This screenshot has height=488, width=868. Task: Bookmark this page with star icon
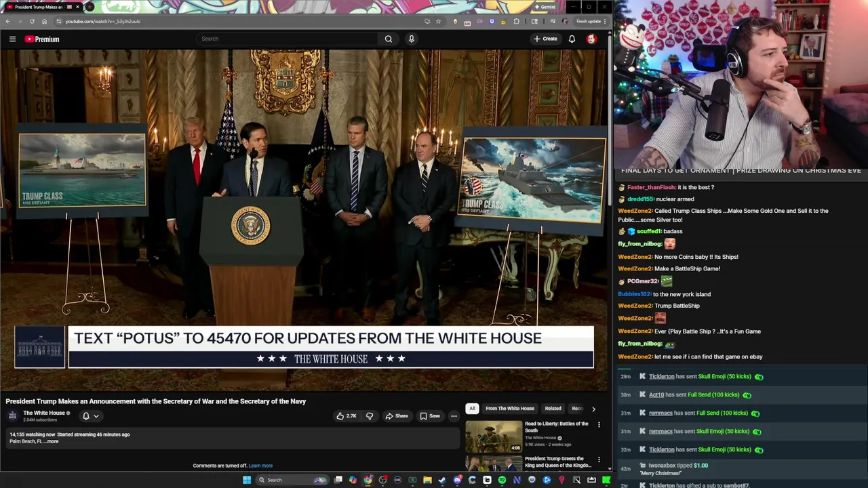tap(438, 21)
